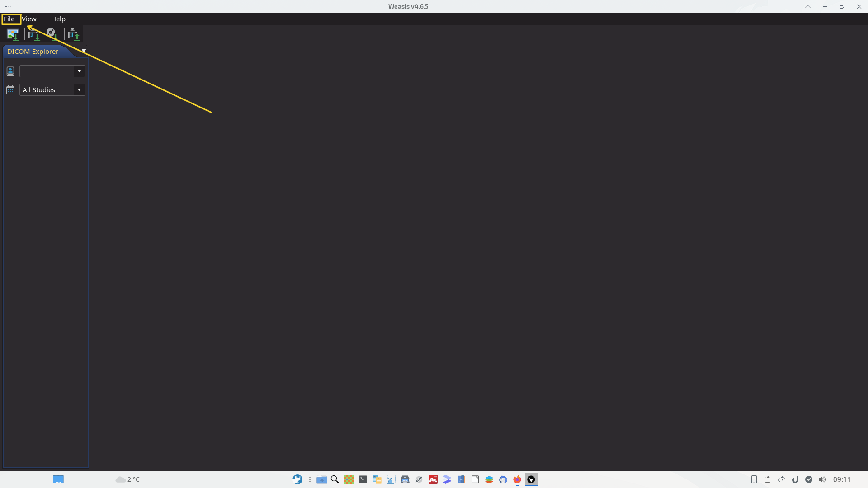Open the weather widget showing 2 °C

(x=128, y=479)
